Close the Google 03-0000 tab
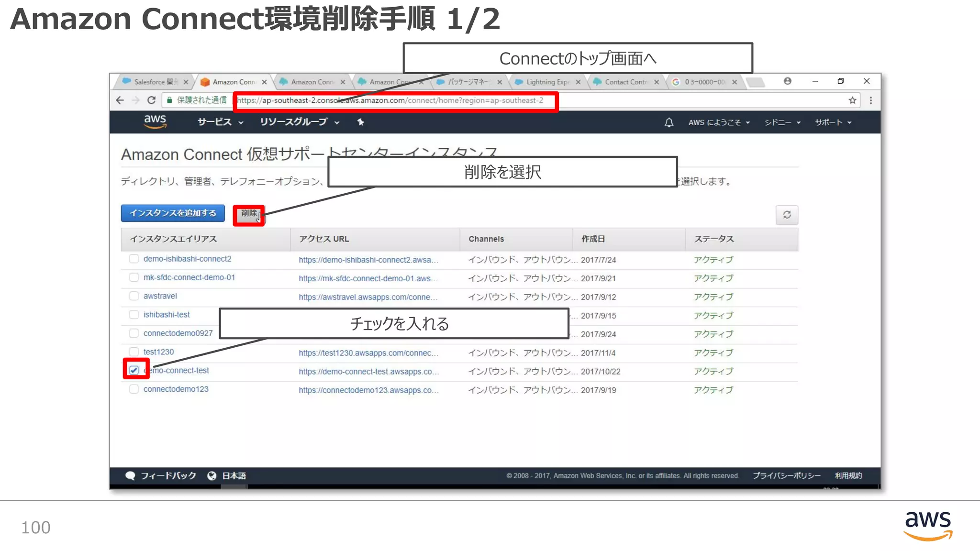The width and height of the screenshot is (980, 551). click(x=735, y=82)
